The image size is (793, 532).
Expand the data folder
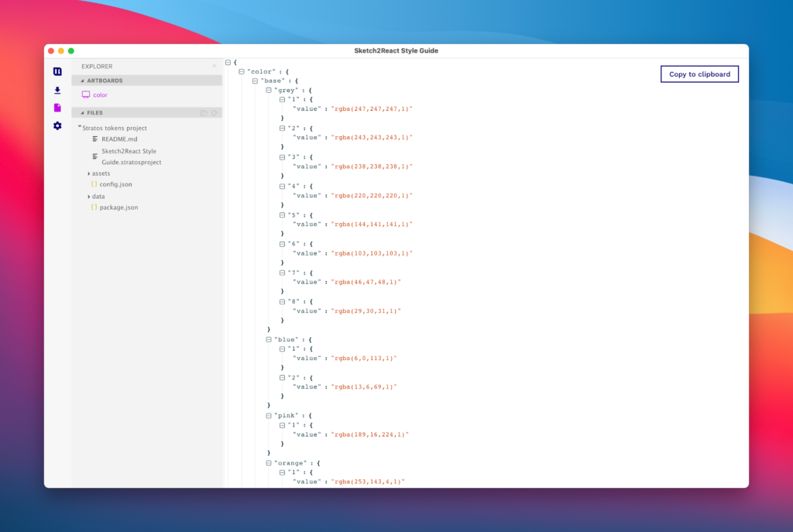(x=89, y=196)
